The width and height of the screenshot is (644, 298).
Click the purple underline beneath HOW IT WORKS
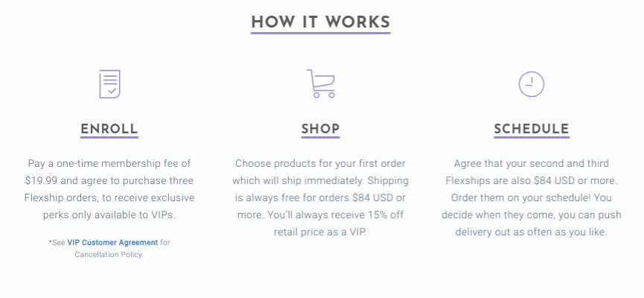tap(320, 33)
